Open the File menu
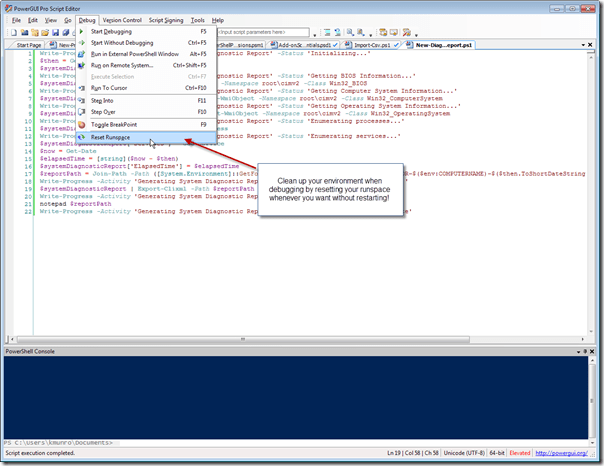This screenshot has height=466, width=604. pos(16,20)
